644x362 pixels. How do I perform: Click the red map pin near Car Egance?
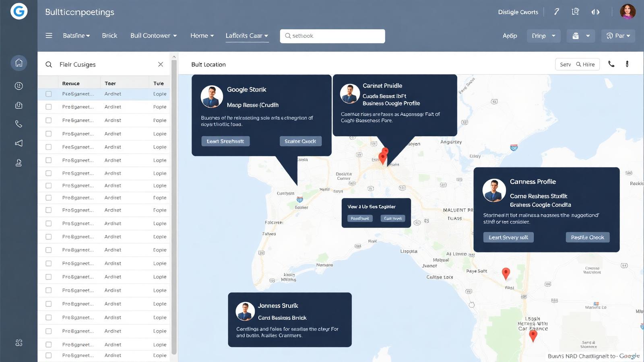tap(533, 335)
